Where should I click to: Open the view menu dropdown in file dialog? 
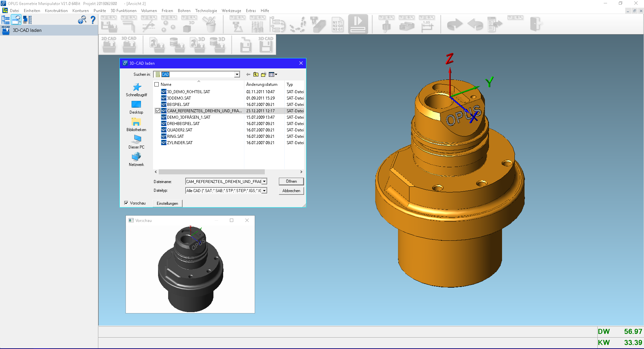pos(273,74)
